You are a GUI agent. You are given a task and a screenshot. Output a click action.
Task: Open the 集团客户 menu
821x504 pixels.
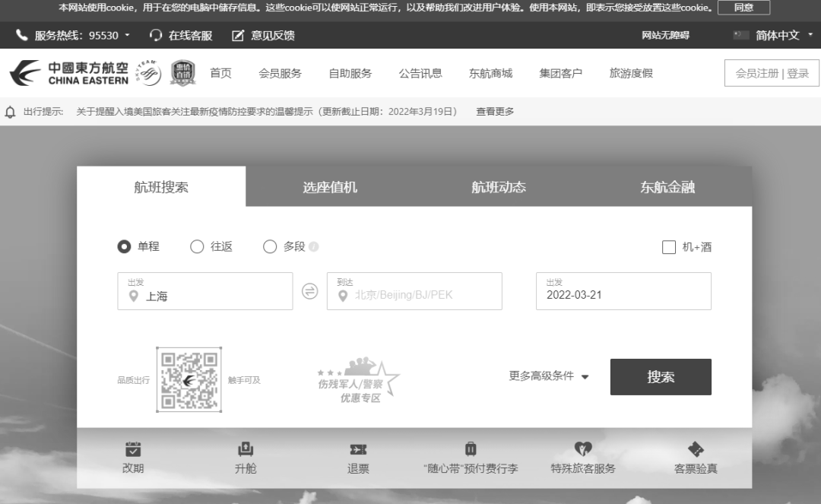tap(561, 73)
